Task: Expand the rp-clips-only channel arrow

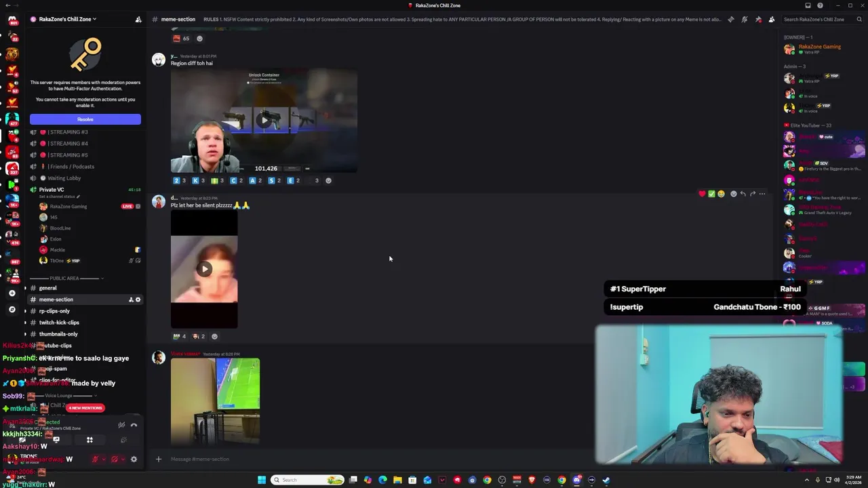Action: tap(25, 311)
